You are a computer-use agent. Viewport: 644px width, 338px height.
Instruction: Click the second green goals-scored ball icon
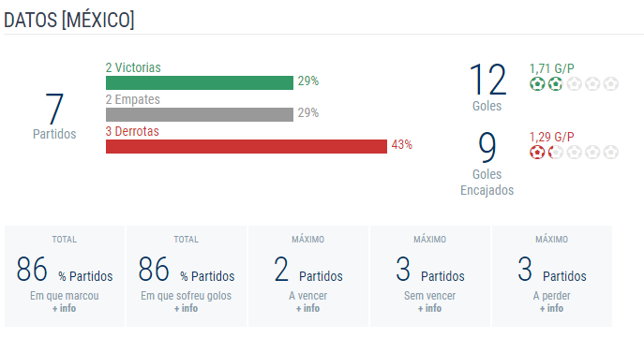[555, 84]
